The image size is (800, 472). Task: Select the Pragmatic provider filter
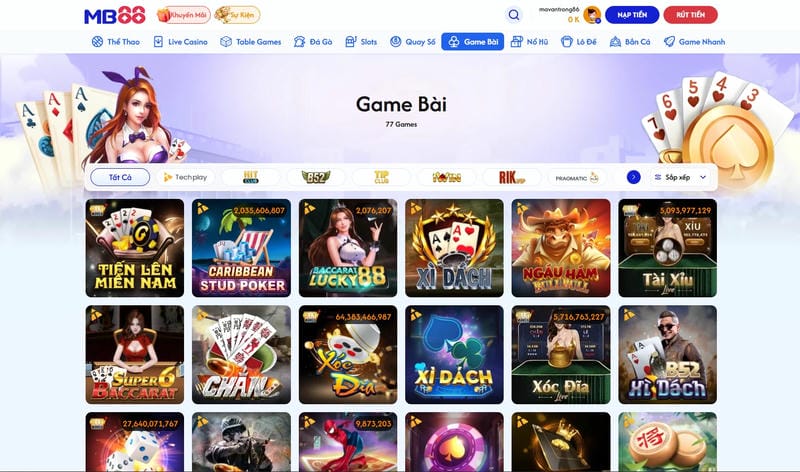point(577,177)
